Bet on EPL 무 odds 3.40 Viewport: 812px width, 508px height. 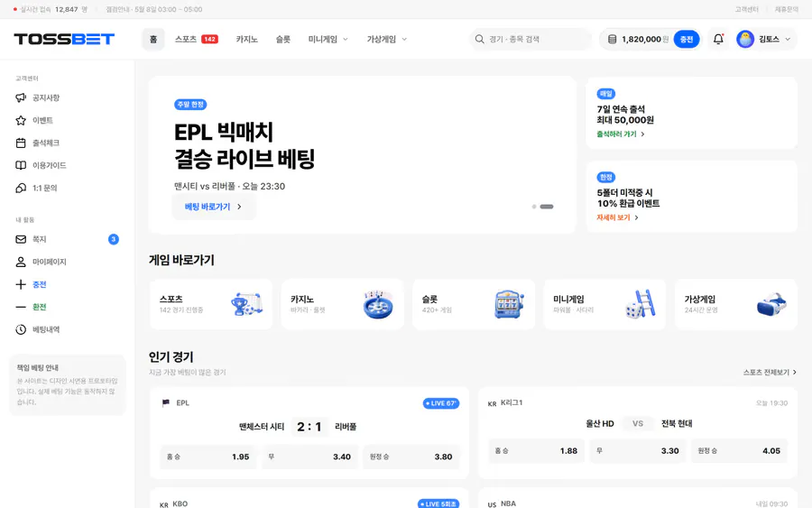pyautogui.click(x=309, y=457)
